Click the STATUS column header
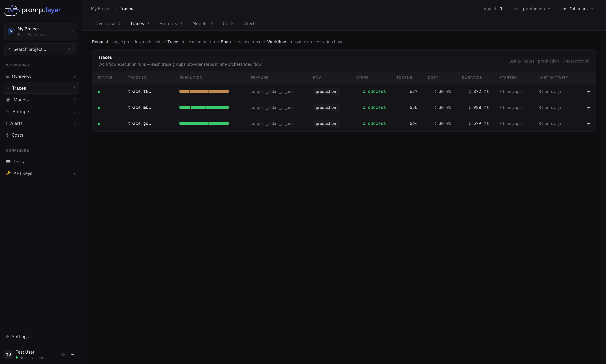The width and height of the screenshot is (606, 364). [105, 78]
